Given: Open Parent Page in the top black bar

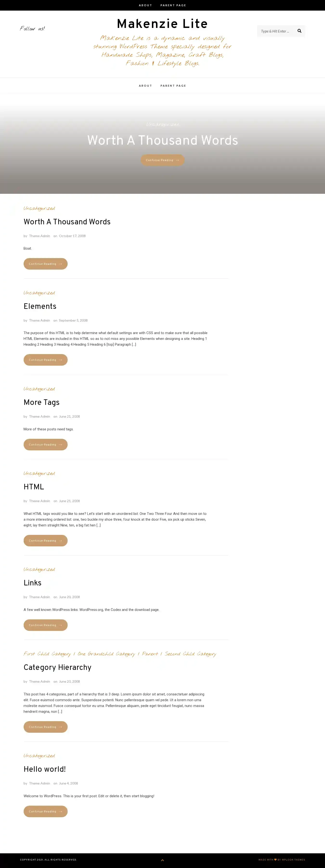Looking at the screenshot, I should (173, 5).
